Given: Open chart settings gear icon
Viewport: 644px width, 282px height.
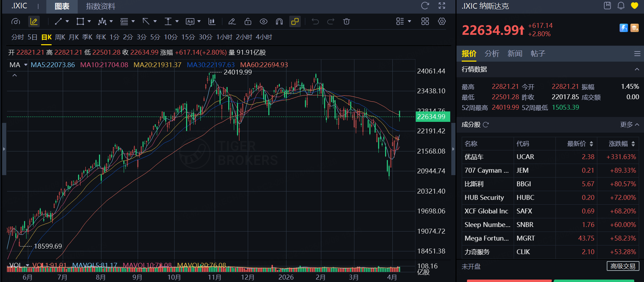Looking at the screenshot, I should pos(442,22).
